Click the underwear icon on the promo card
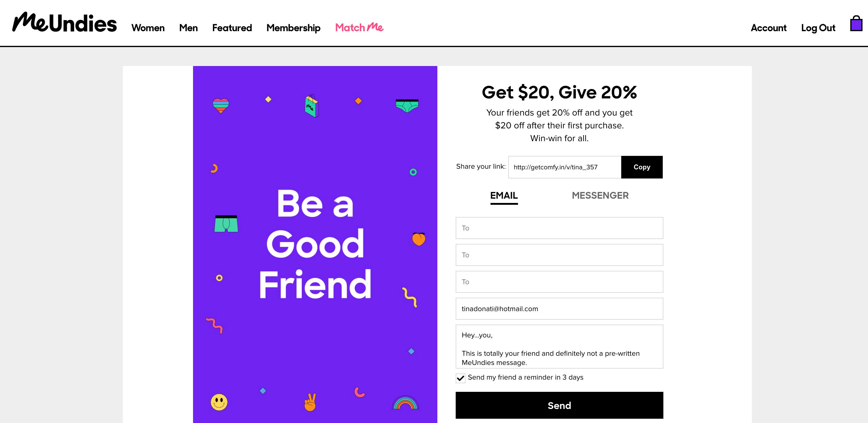The image size is (868, 423). click(407, 104)
